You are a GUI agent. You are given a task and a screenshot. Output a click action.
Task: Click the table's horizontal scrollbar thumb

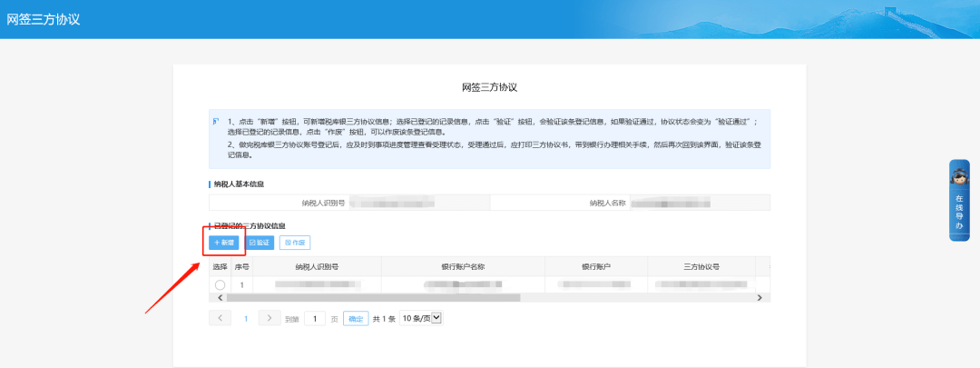(x=372, y=297)
